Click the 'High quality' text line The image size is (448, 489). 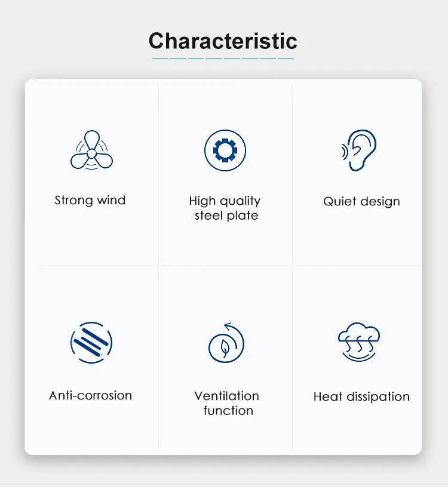[x=225, y=201]
